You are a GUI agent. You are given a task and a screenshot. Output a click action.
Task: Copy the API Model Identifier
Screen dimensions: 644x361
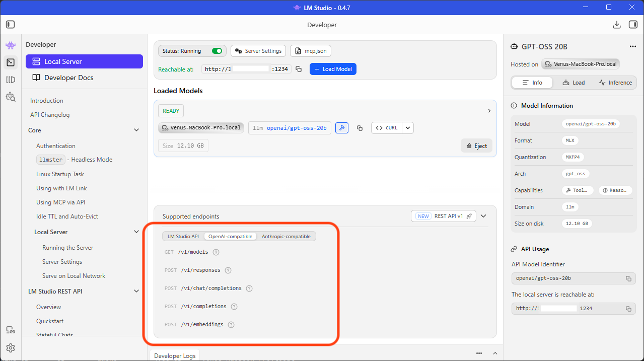(628, 278)
